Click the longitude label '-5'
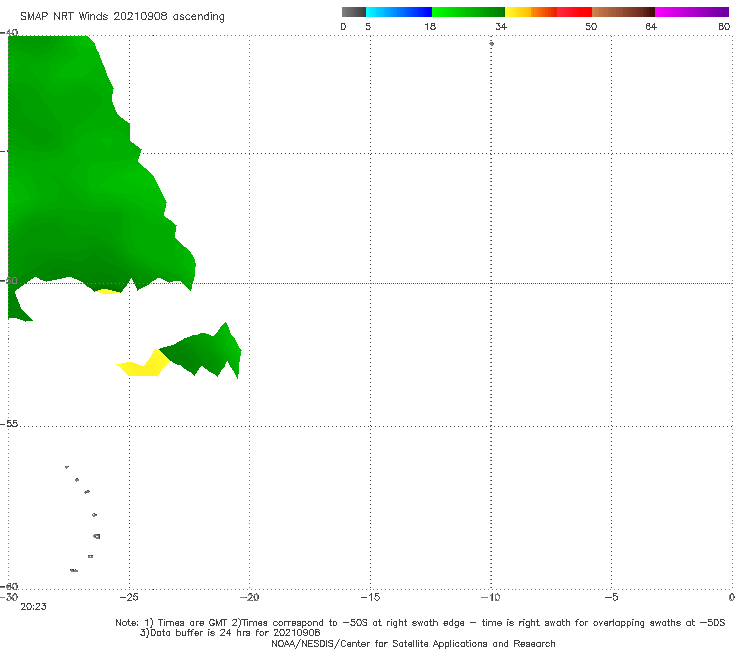Viewport: 740px width, 650px height. [611, 597]
